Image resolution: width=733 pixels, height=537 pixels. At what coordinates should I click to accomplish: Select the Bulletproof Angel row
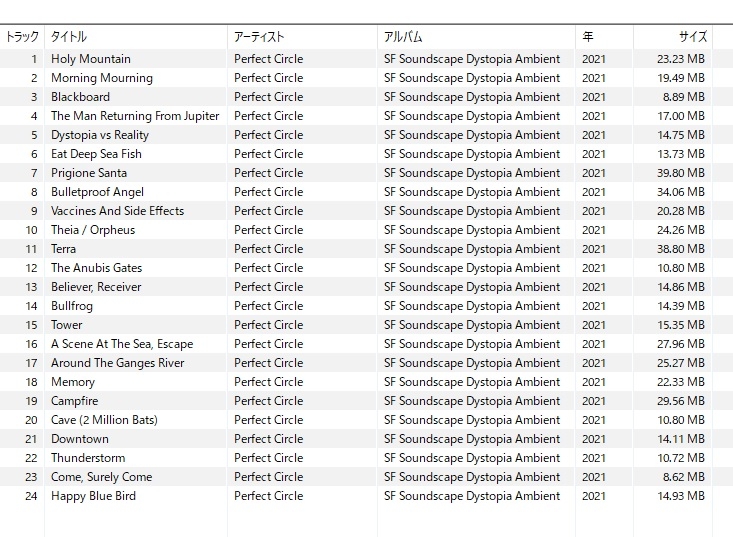point(97,192)
